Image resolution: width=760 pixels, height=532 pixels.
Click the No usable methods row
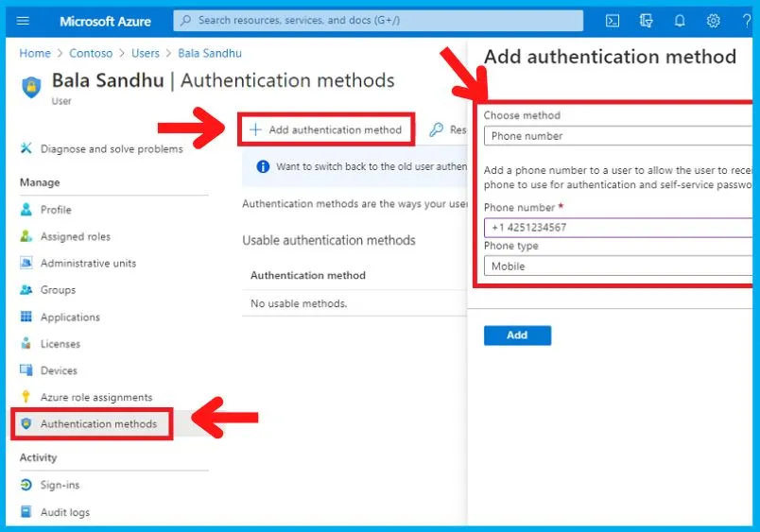click(x=354, y=303)
